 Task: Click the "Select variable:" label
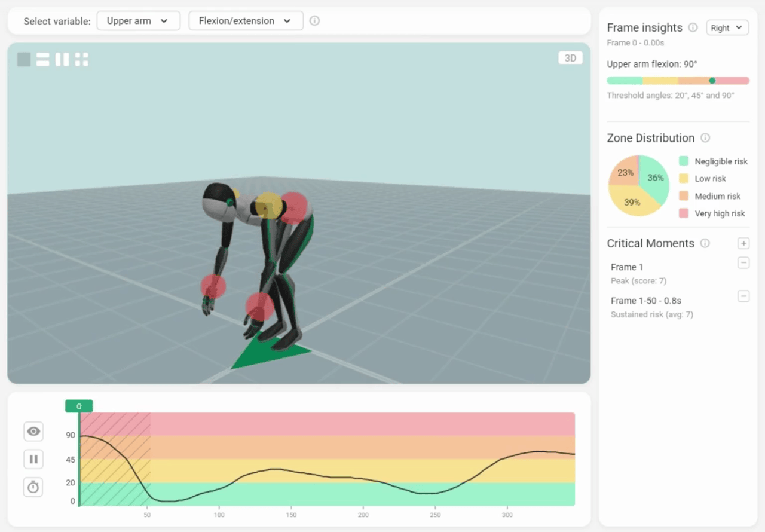coord(57,21)
